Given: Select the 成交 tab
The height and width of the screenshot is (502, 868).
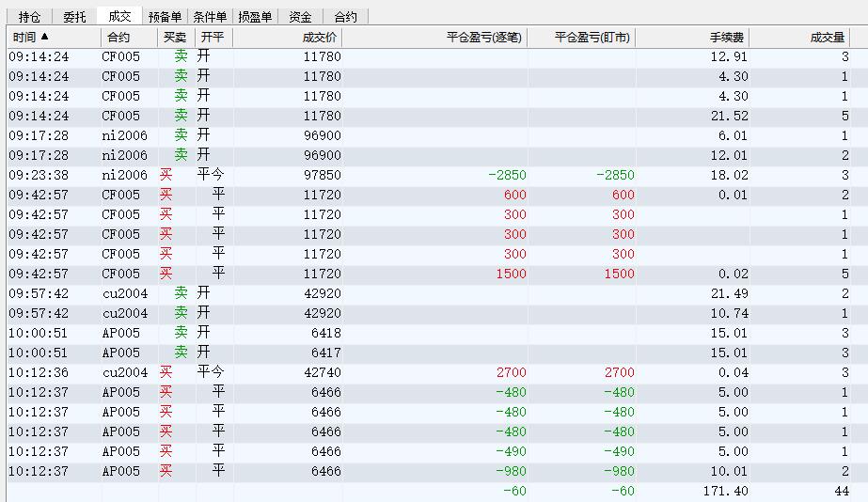Looking at the screenshot, I should tap(119, 16).
